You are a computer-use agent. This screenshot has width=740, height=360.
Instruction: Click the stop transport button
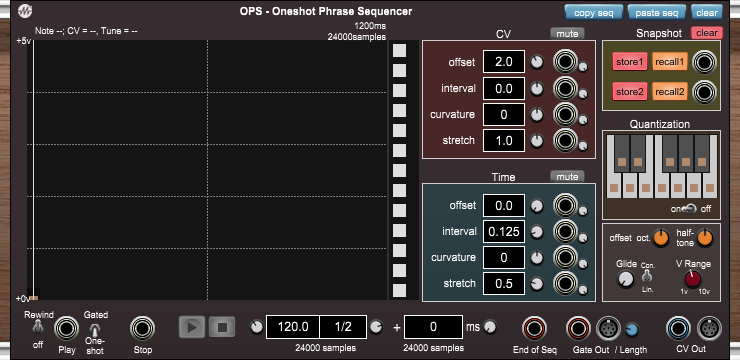pos(222,327)
